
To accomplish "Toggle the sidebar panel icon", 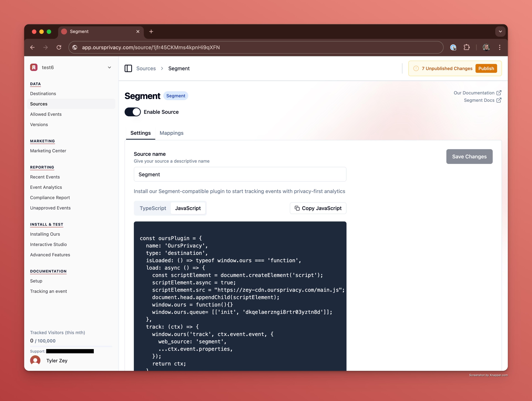I will 128,69.
